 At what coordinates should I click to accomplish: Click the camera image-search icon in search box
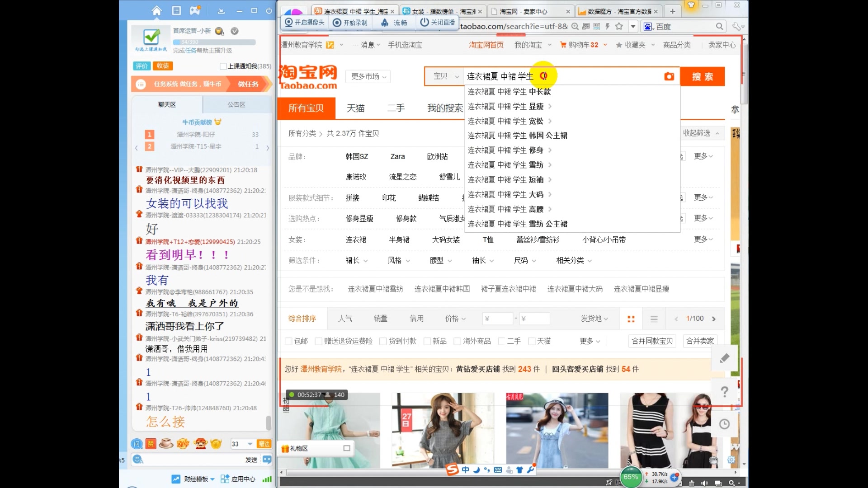click(669, 76)
